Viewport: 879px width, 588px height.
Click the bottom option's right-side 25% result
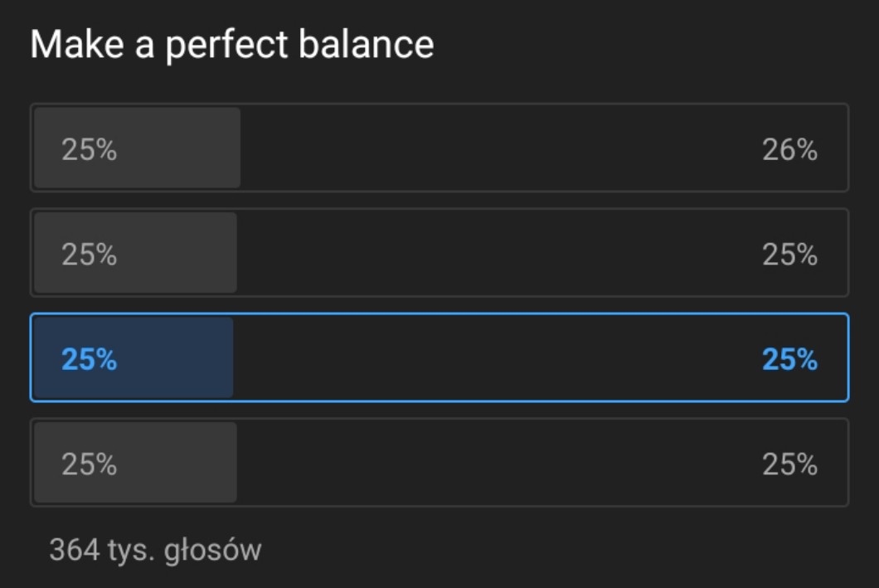pos(789,465)
